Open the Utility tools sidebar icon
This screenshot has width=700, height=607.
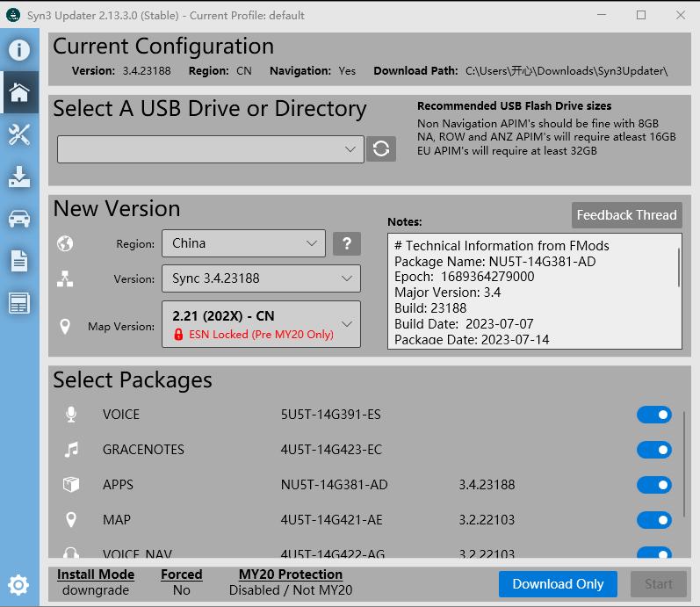19,134
